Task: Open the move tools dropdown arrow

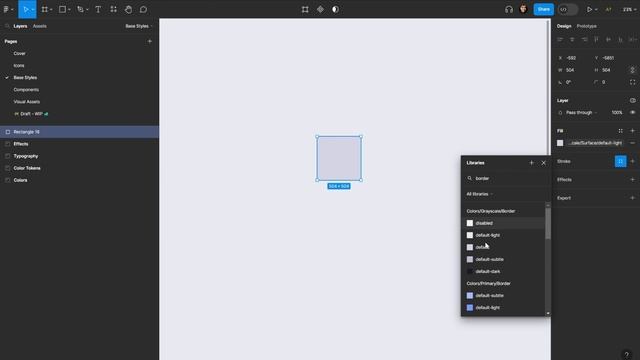Action: coord(33,9)
